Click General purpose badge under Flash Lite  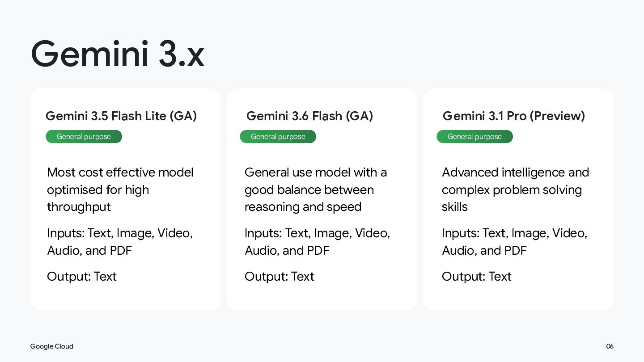(84, 137)
